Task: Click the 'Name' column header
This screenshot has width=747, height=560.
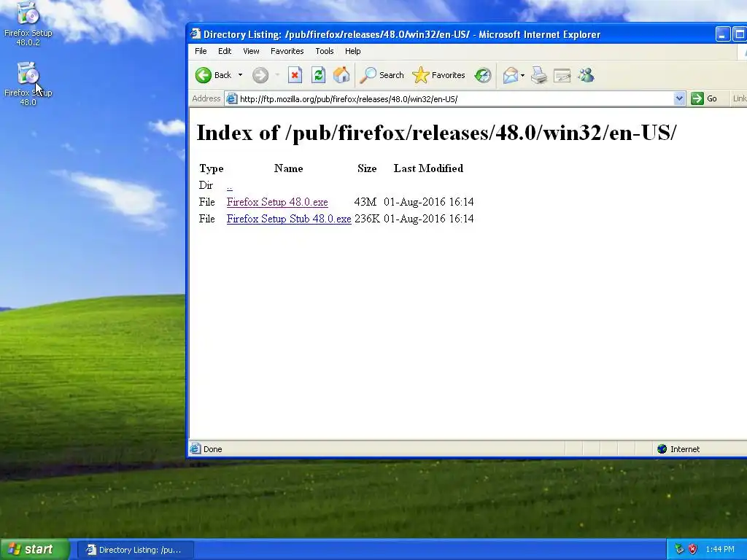Action: click(288, 168)
